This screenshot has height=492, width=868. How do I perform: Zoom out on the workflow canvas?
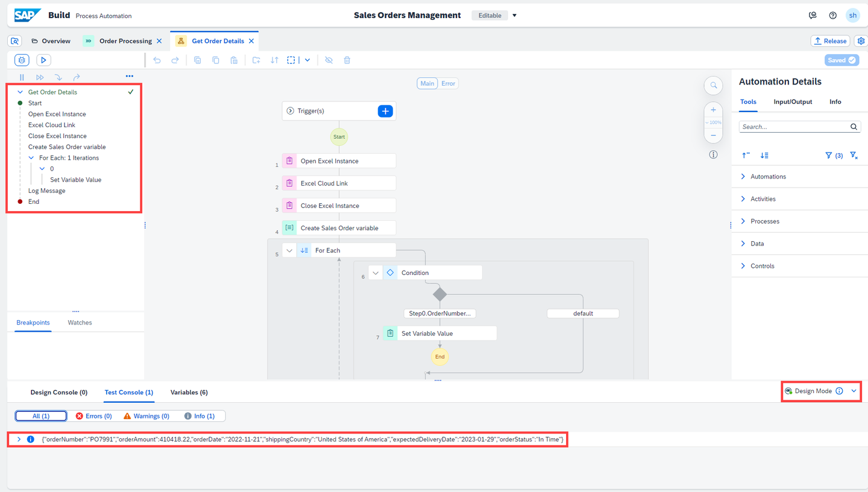pos(714,135)
